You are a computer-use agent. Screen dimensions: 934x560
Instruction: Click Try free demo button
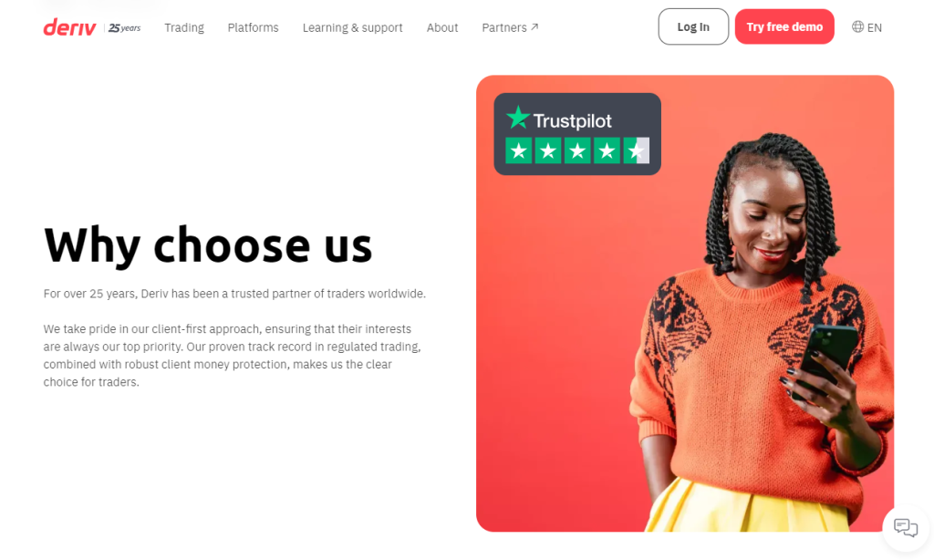tap(784, 26)
